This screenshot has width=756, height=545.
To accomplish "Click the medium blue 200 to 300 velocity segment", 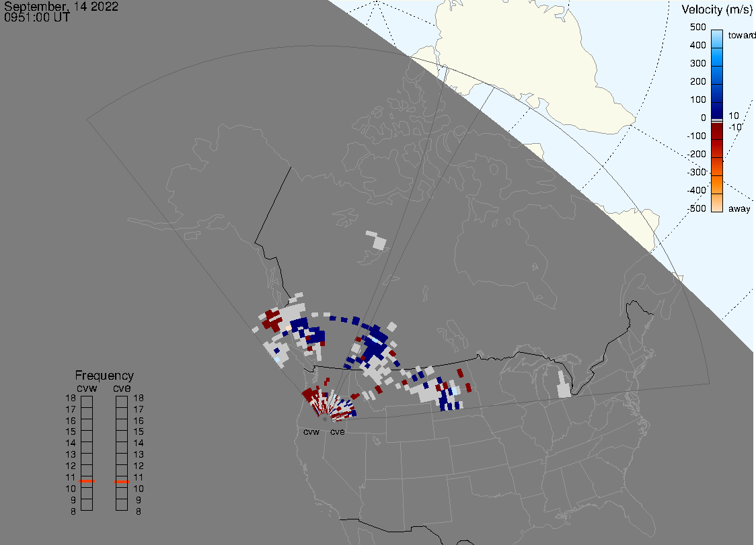I will point(717,76).
